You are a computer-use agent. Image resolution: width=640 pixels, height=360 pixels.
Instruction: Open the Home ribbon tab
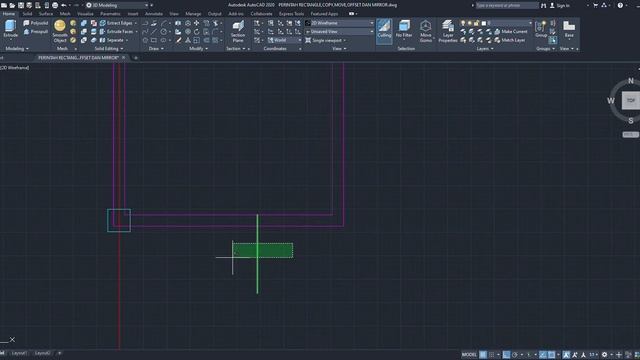tap(9, 13)
